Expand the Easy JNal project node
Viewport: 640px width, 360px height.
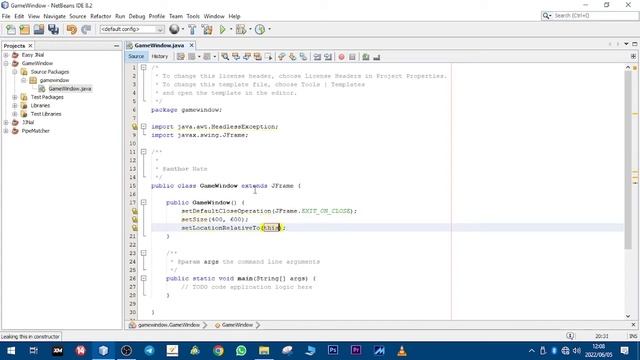[6, 55]
